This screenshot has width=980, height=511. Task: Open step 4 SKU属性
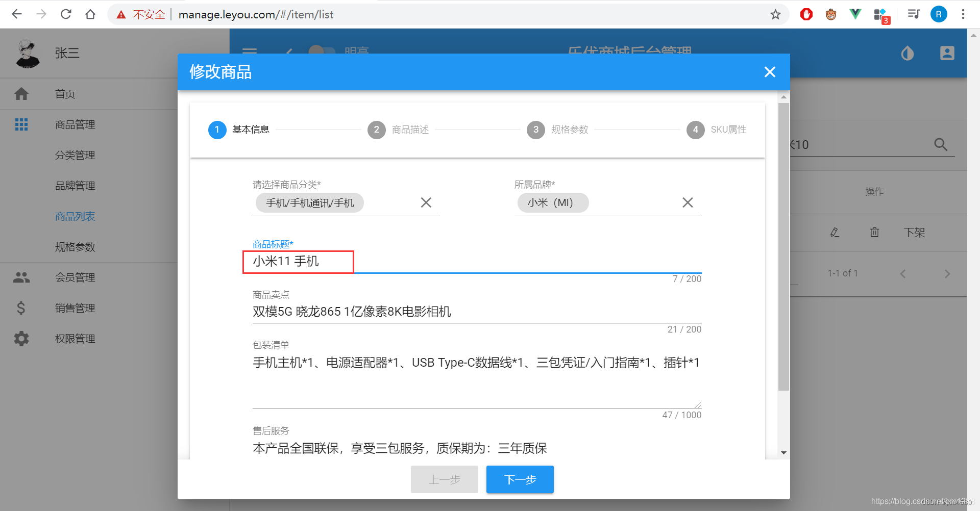click(717, 130)
